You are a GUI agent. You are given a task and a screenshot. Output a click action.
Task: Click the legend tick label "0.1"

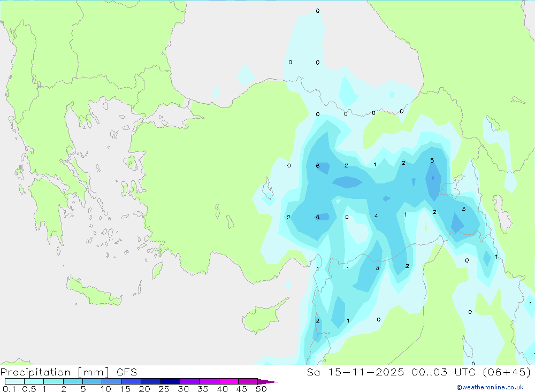[9, 389]
